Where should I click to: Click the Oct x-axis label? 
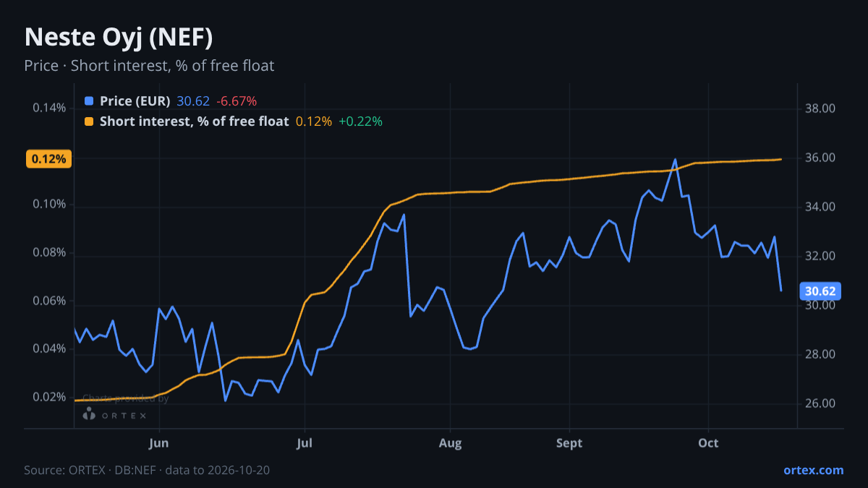click(708, 443)
